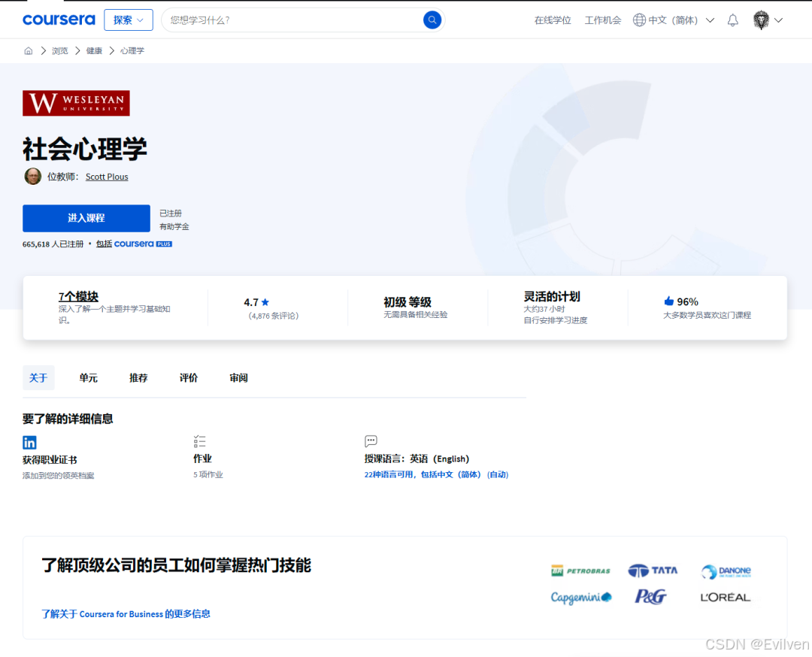Click the globe language icon

point(639,20)
